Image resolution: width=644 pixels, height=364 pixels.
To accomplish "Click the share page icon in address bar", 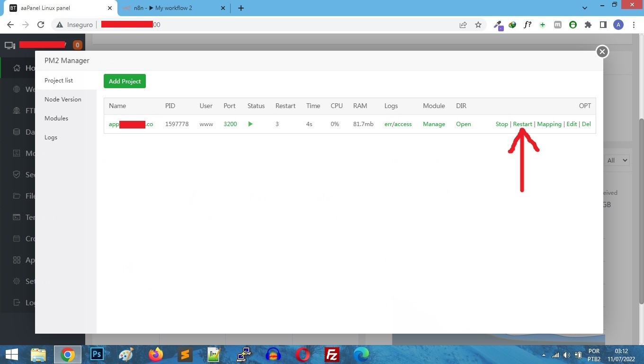I will 463,25.
